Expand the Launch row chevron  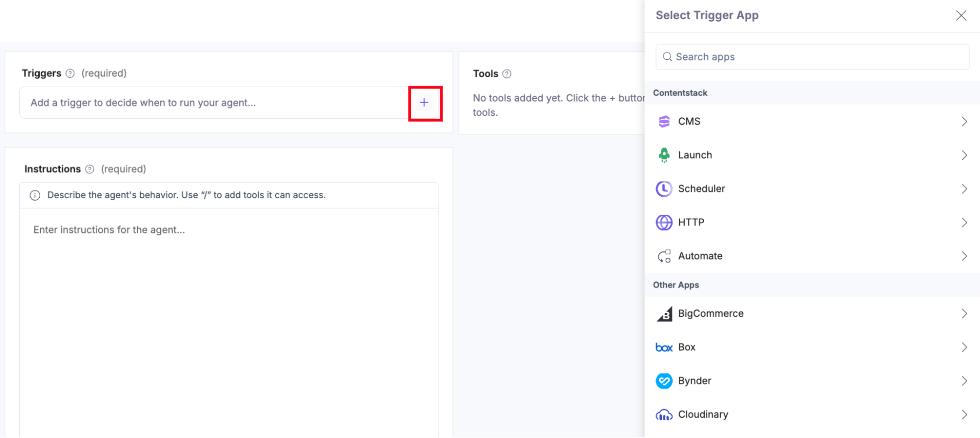tap(964, 155)
